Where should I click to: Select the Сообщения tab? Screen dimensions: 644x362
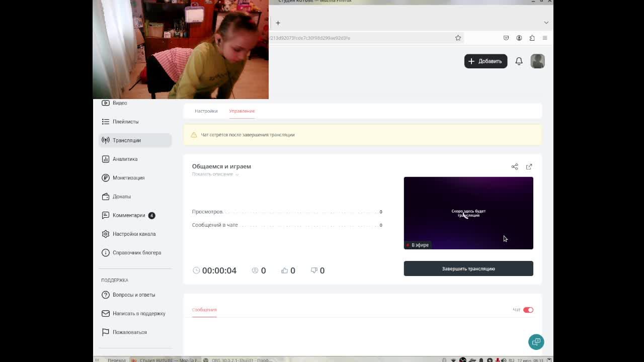[204, 310]
